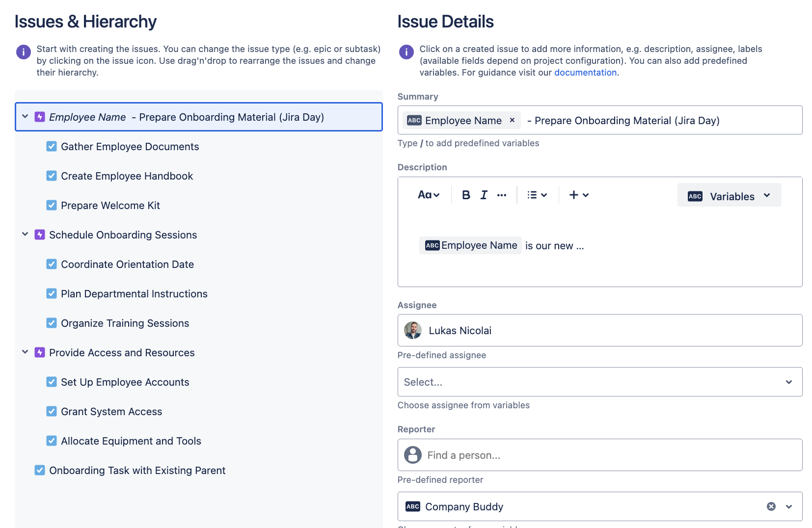
Task: Clear the Company Buddy pre-defined reporter
Action: pyautogui.click(x=771, y=506)
